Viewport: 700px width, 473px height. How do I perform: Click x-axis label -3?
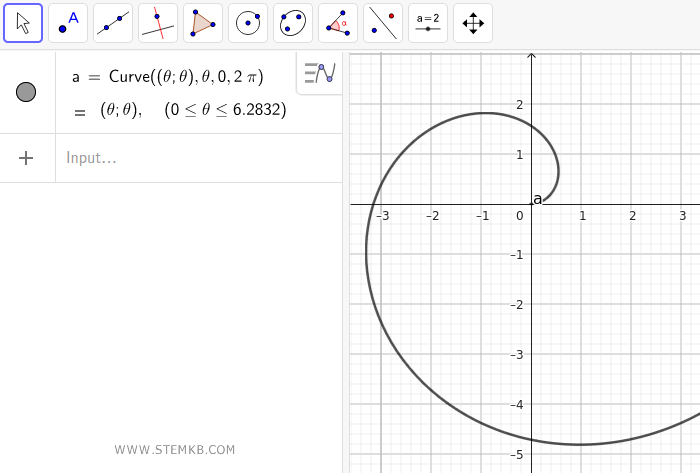coord(383,216)
